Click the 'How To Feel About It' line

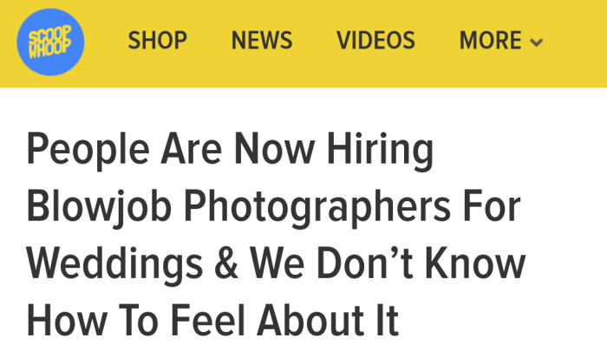[x=212, y=321]
